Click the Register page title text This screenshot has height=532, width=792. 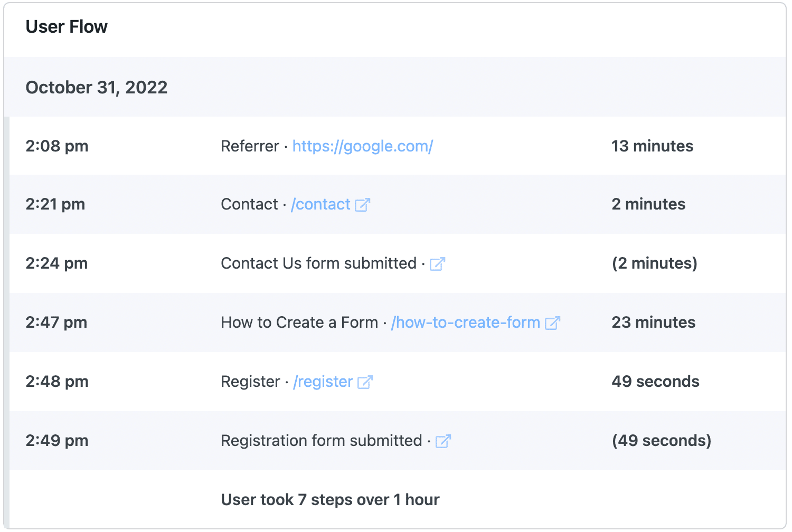250,382
